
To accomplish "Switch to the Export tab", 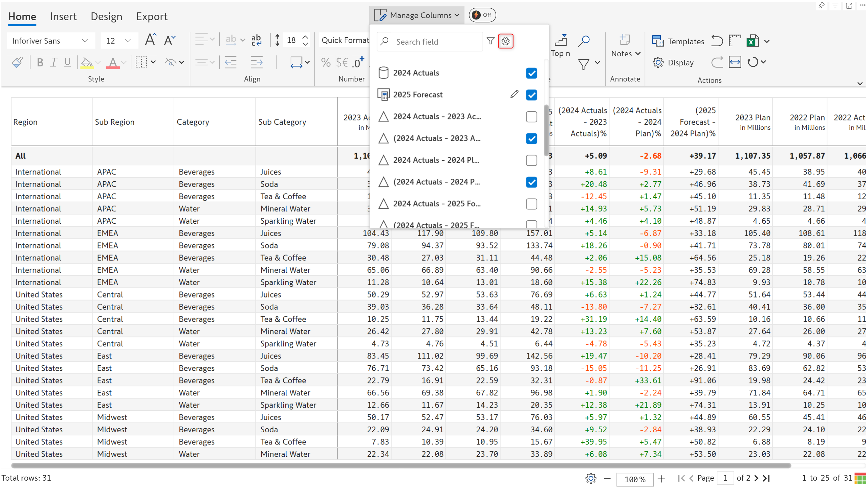I will click(152, 16).
